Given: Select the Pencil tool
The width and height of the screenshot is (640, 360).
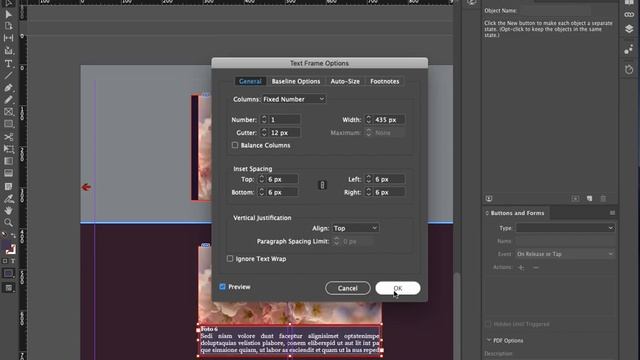Looking at the screenshot, I should (x=8, y=100).
